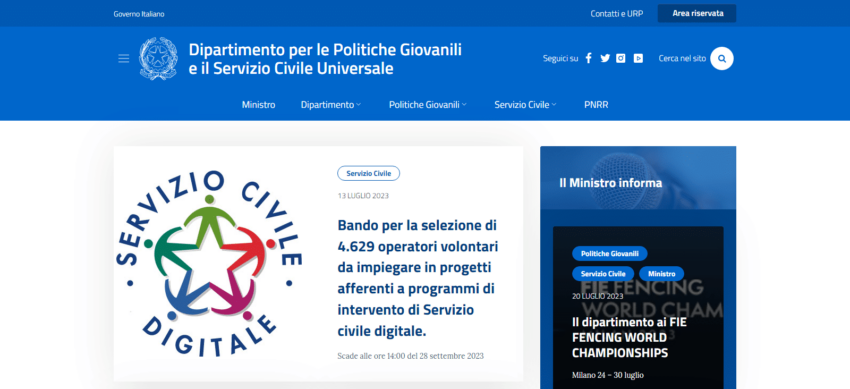Image resolution: width=850 pixels, height=389 pixels.
Task: Open the Twitter social icon
Action: tap(605, 59)
